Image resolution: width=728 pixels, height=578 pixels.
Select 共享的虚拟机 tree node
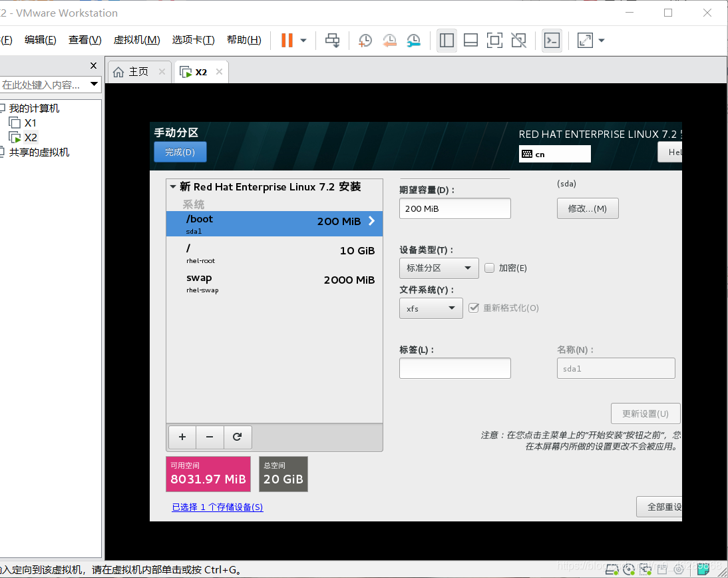tap(39, 152)
